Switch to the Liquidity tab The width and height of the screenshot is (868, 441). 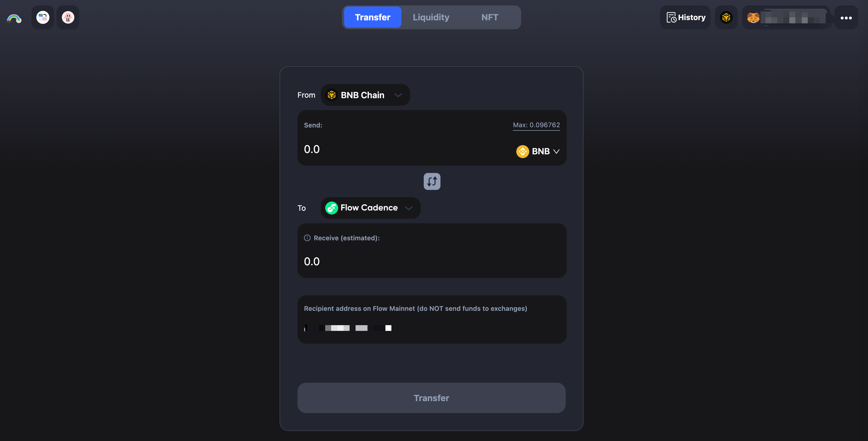click(431, 17)
